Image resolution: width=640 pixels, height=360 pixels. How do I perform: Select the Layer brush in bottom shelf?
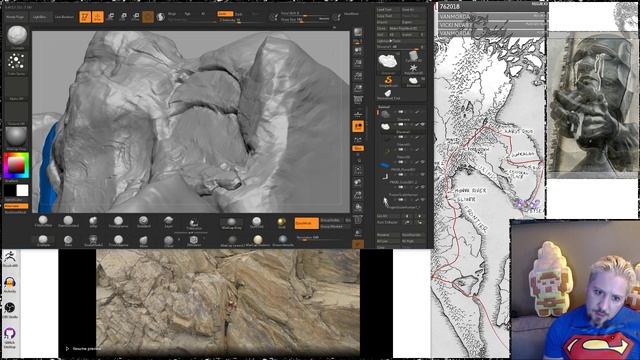(x=168, y=222)
